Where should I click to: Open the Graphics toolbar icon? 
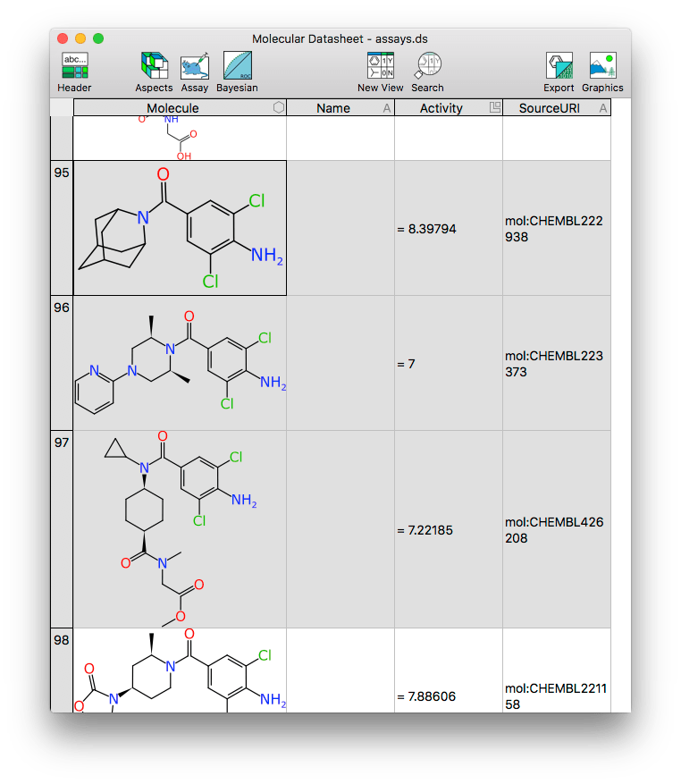[x=602, y=66]
